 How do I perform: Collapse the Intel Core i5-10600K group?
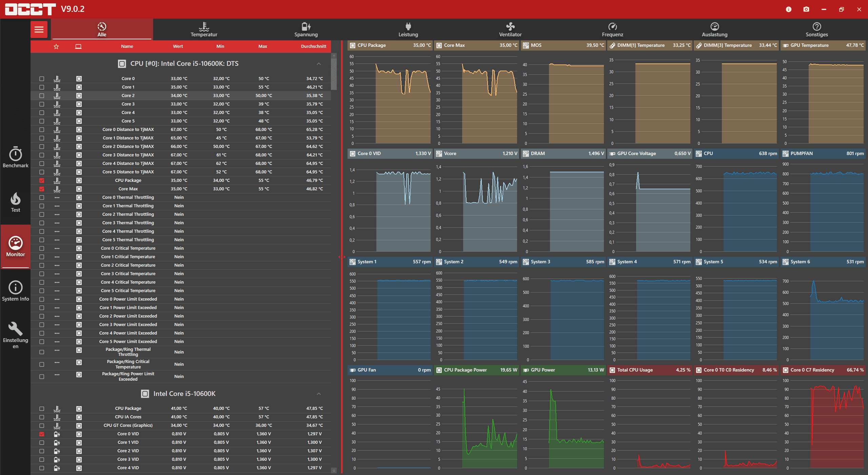click(319, 394)
